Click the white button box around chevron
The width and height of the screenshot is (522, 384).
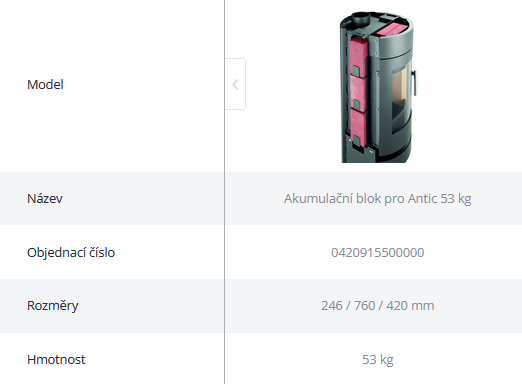235,84
